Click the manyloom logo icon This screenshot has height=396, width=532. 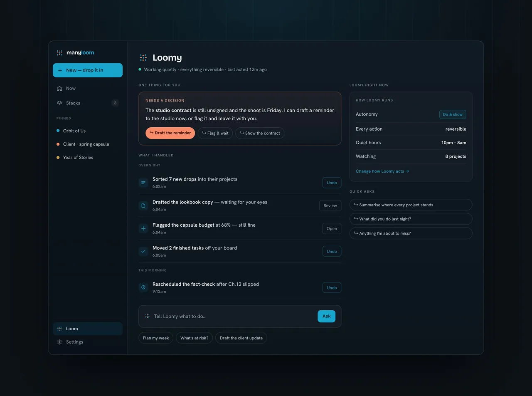pyautogui.click(x=59, y=53)
